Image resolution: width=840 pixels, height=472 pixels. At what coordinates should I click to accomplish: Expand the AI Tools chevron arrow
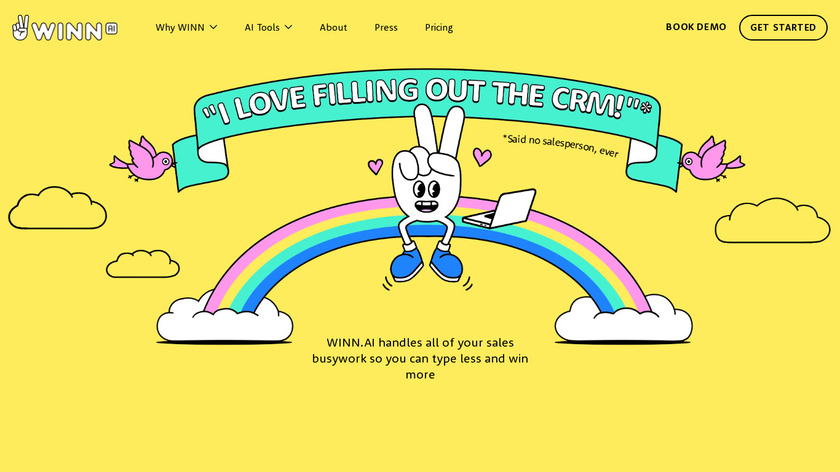[x=288, y=27]
